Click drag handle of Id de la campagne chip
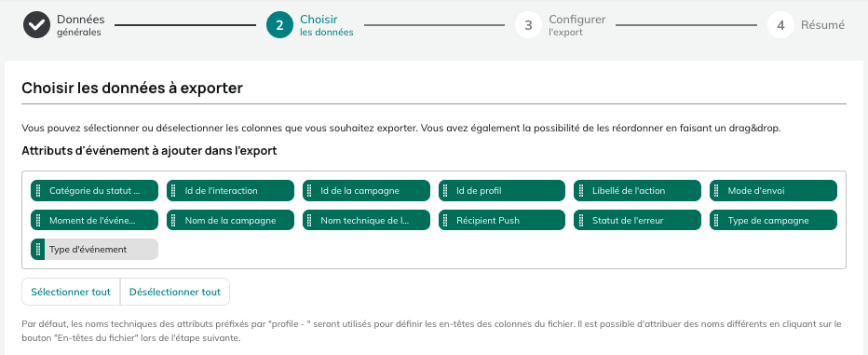This screenshot has height=355, width=868. [310, 190]
